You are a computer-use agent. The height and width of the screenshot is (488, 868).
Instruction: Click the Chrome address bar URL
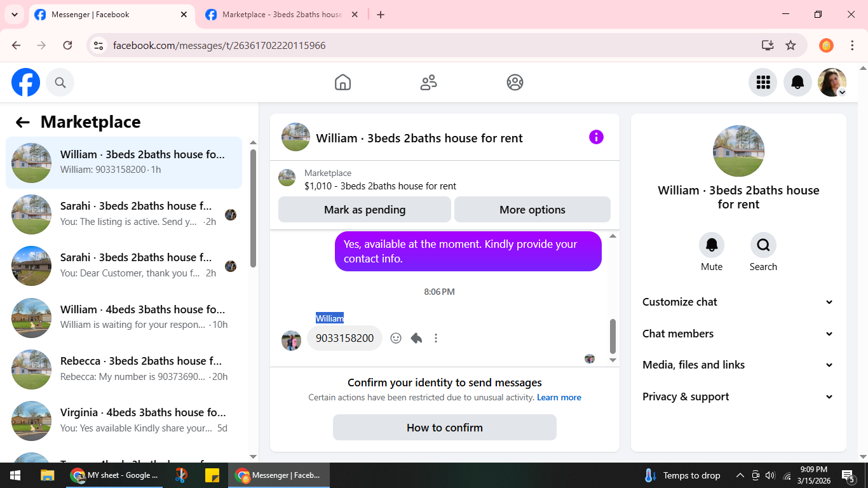coord(219,45)
